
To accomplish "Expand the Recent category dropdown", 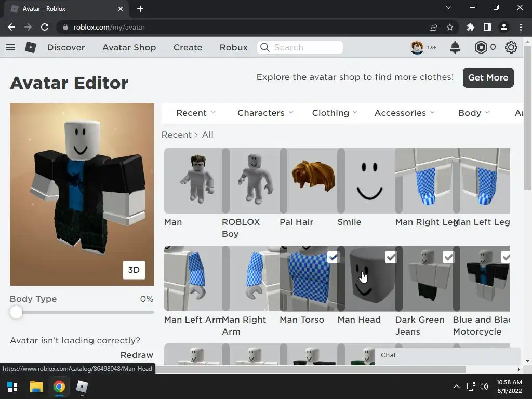I will 196,113.
